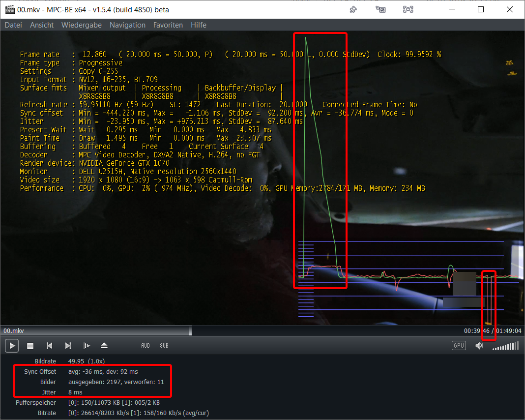
Task: Skip to the next file or chapter
Action: coord(68,346)
